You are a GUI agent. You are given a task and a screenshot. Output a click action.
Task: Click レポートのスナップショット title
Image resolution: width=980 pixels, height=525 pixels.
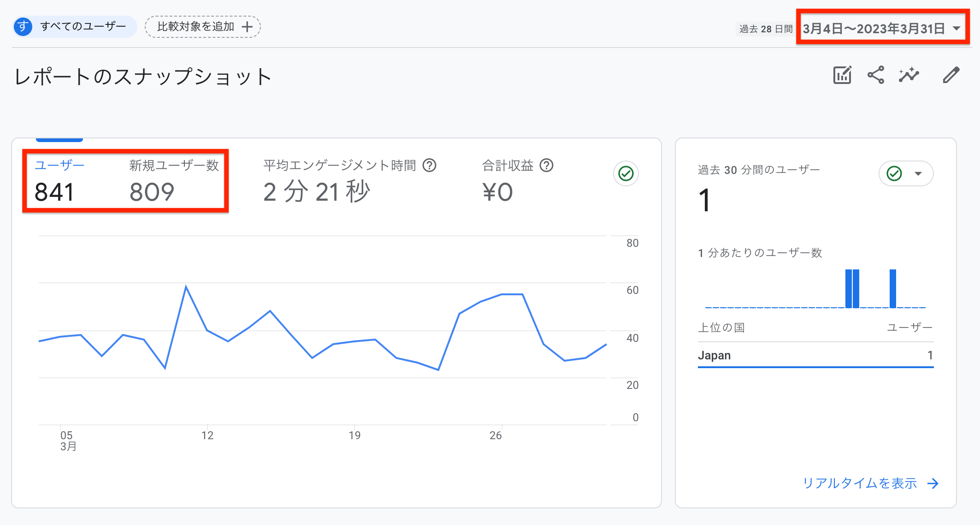pos(143,77)
